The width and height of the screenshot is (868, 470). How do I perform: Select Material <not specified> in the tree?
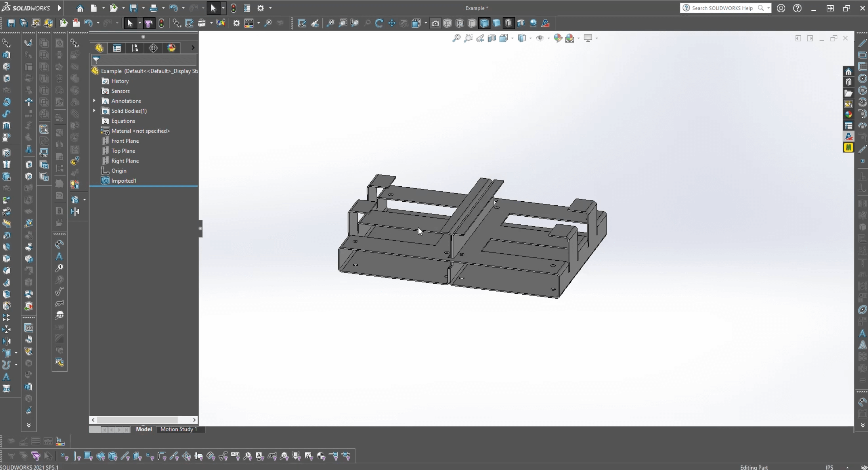(140, 131)
